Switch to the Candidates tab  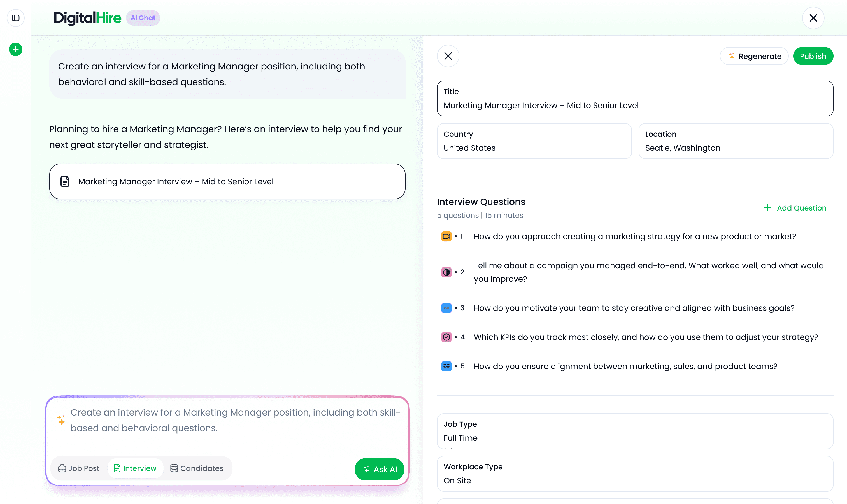pyautogui.click(x=197, y=468)
